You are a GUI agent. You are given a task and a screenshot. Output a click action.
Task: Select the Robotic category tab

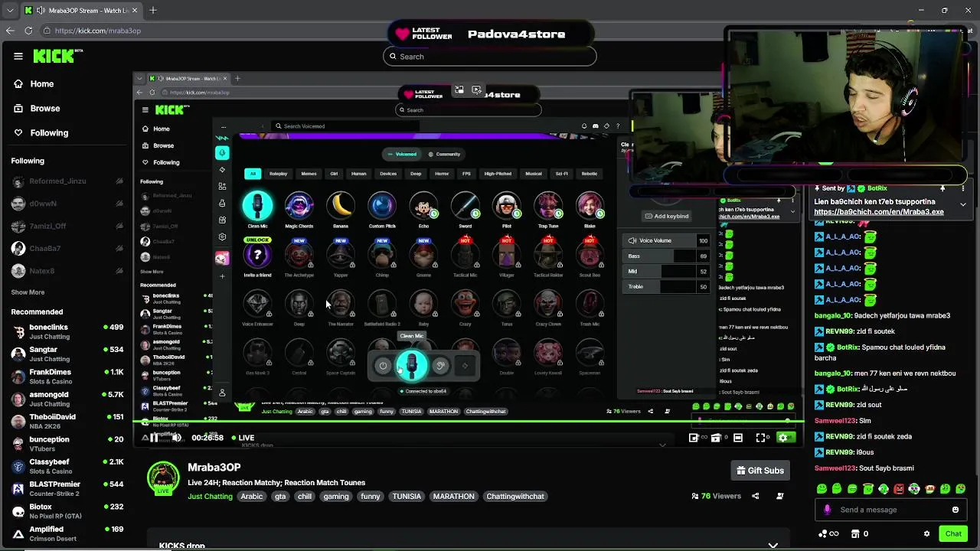pyautogui.click(x=589, y=174)
